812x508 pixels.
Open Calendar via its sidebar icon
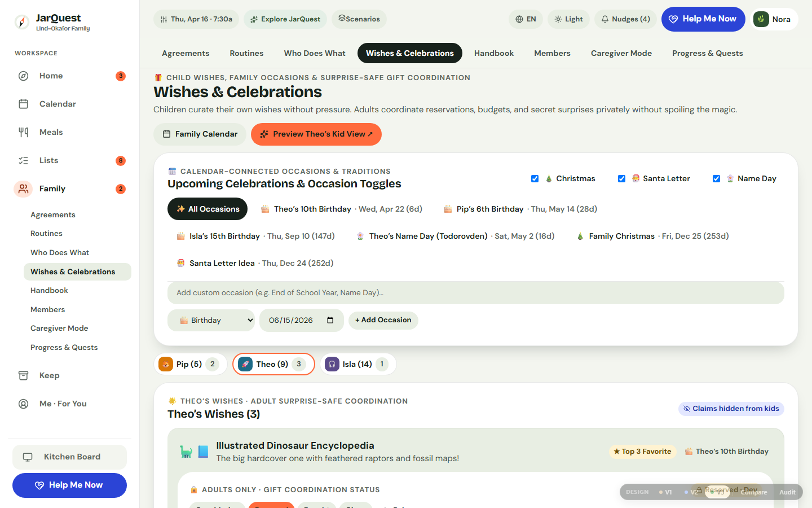[x=23, y=104]
